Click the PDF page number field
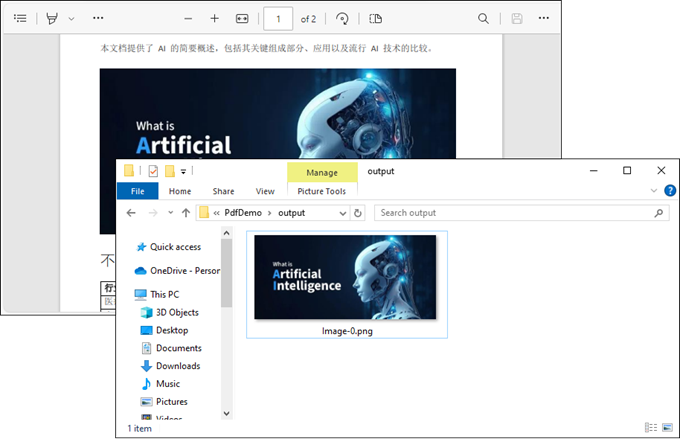This screenshot has width=680, height=439. [x=277, y=18]
